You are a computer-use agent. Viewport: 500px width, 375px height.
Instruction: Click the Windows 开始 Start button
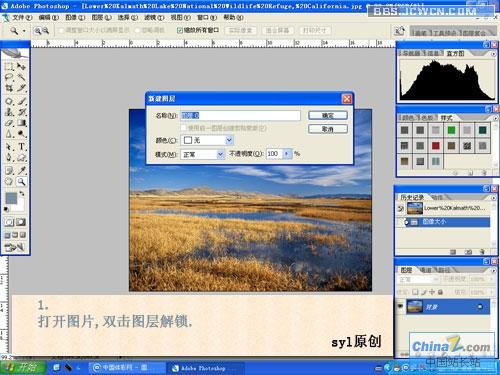point(23,367)
